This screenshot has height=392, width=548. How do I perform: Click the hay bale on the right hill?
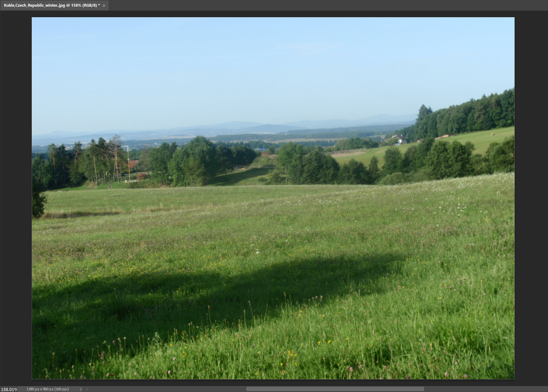(x=492, y=134)
